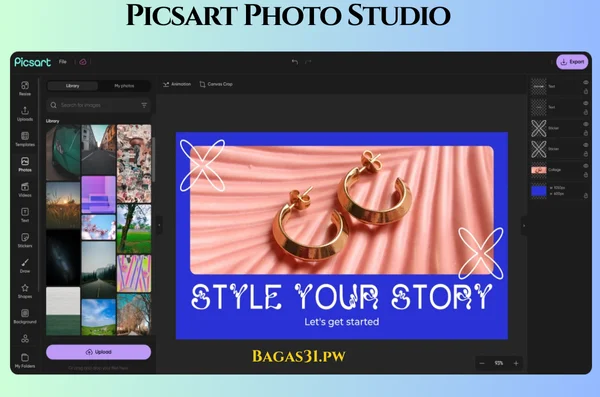This screenshot has width=600, height=397.
Task: Open the Resize tool in the sidebar
Action: coord(25,88)
